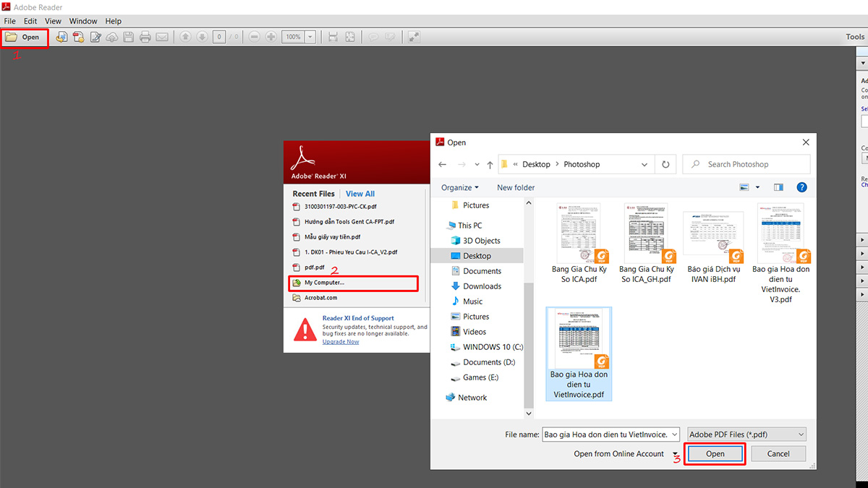
Task: Open the Edit menu
Action: (x=30, y=21)
